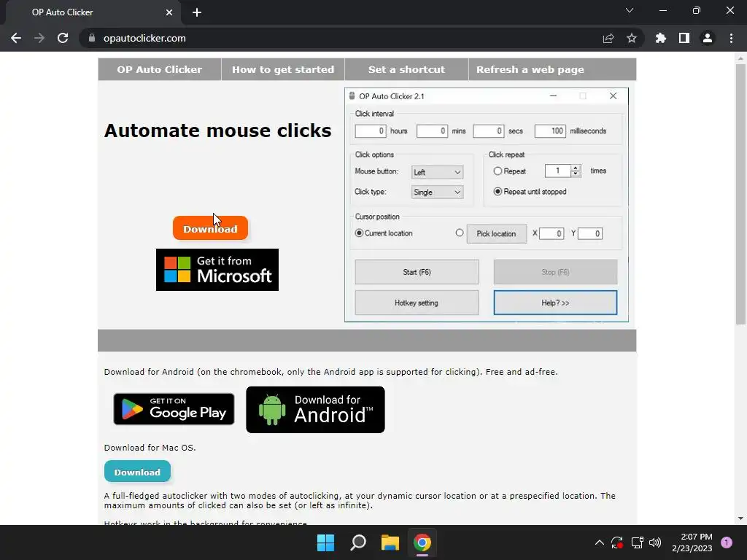747x560 pixels.
Task: Click the scrollbar down arrow
Action: (x=741, y=518)
